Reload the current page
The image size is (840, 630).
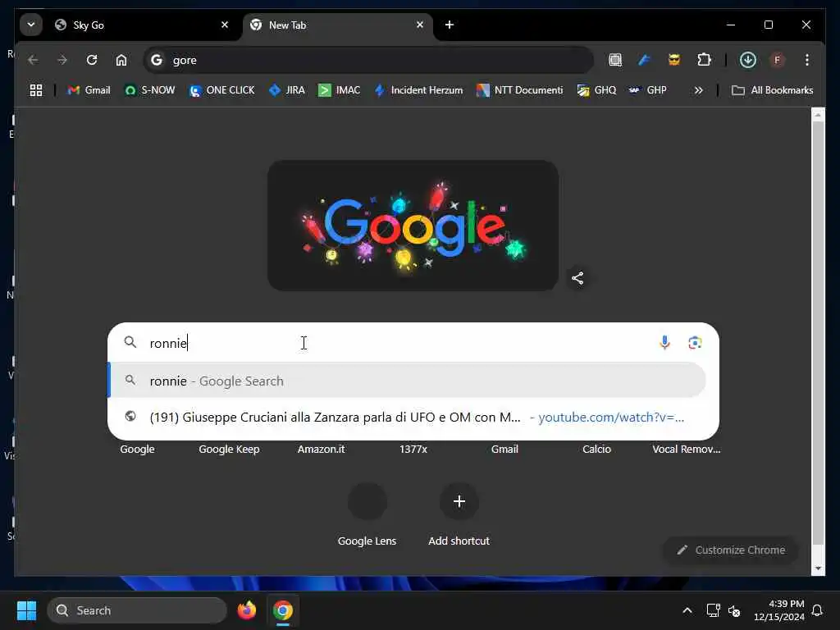click(x=92, y=60)
